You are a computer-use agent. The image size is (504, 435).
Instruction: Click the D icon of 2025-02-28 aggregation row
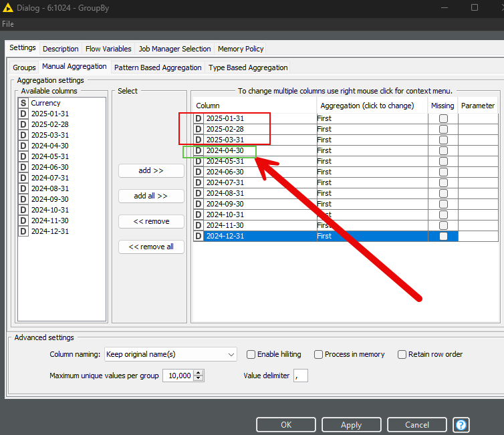point(199,129)
